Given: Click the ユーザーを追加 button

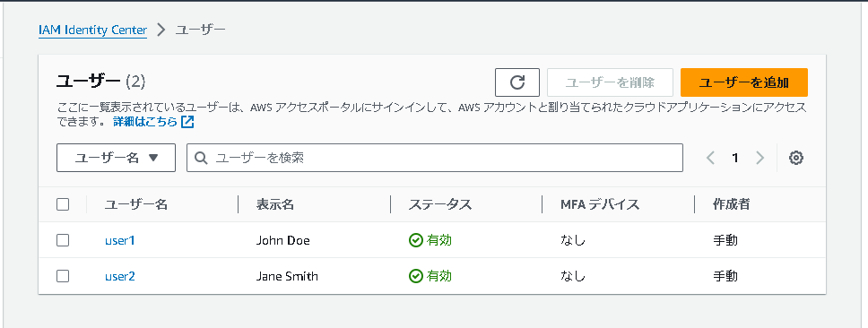Looking at the screenshot, I should click(744, 82).
